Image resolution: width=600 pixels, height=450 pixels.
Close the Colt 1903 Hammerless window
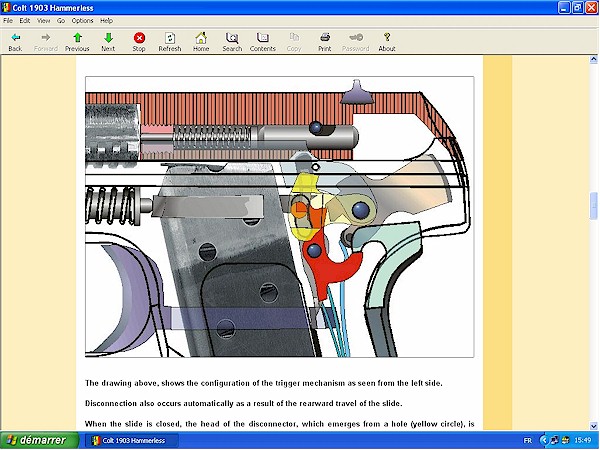point(592,8)
